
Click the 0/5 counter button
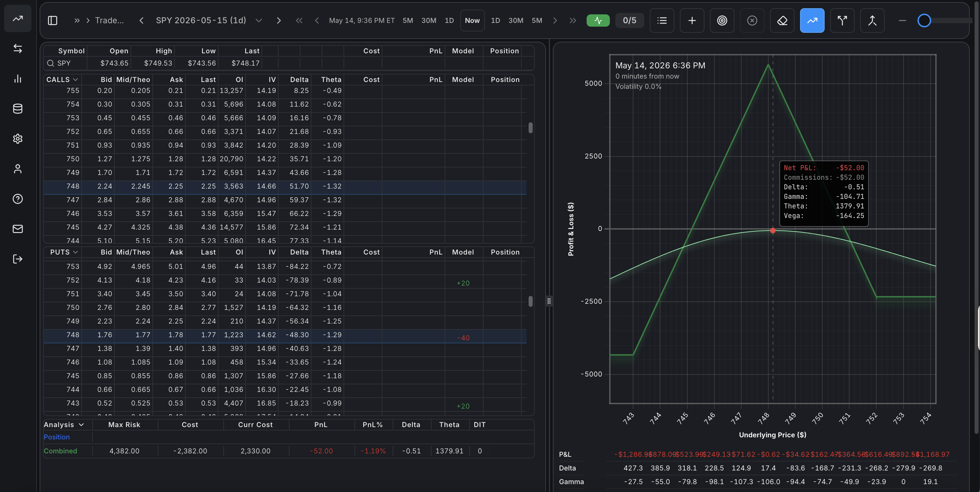(x=629, y=20)
